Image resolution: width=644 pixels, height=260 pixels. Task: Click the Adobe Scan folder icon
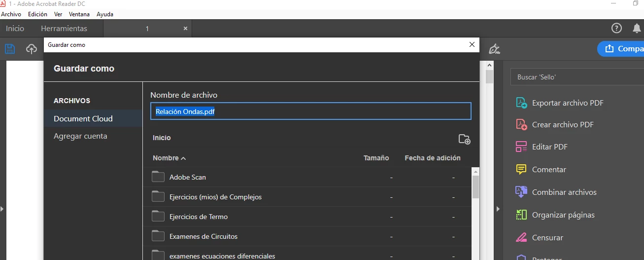point(158,177)
